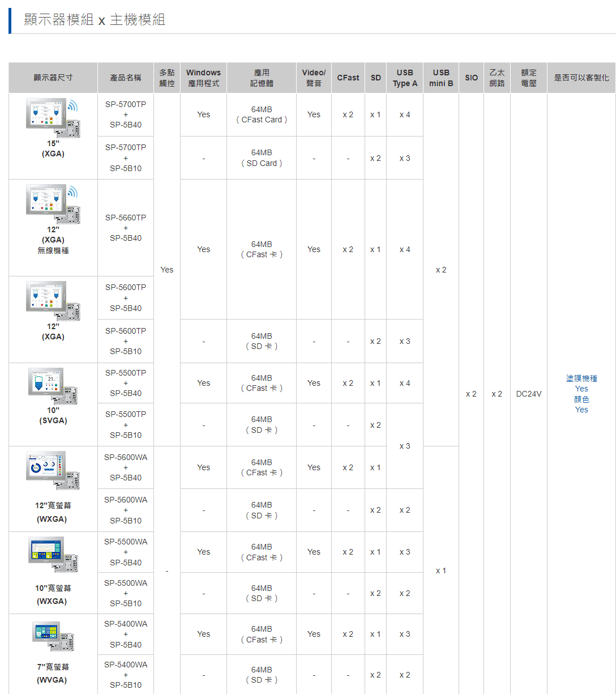Select the SP-5500WA + SP-5B10 product name

pyautogui.click(x=126, y=593)
